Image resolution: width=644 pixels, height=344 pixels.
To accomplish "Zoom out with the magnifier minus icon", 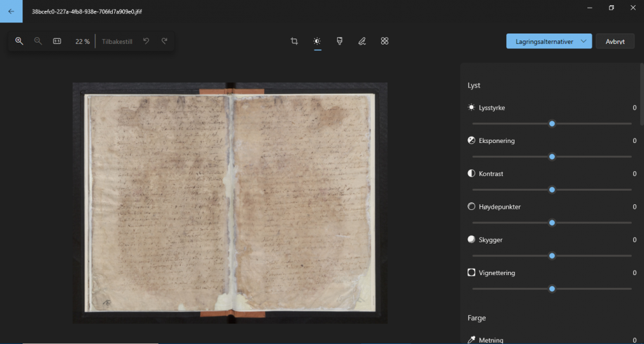I will [x=38, y=41].
